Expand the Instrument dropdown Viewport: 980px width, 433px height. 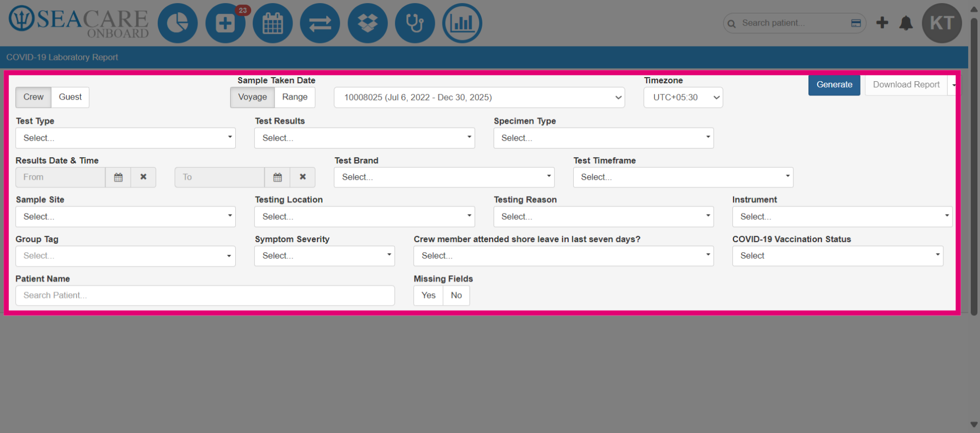point(842,216)
